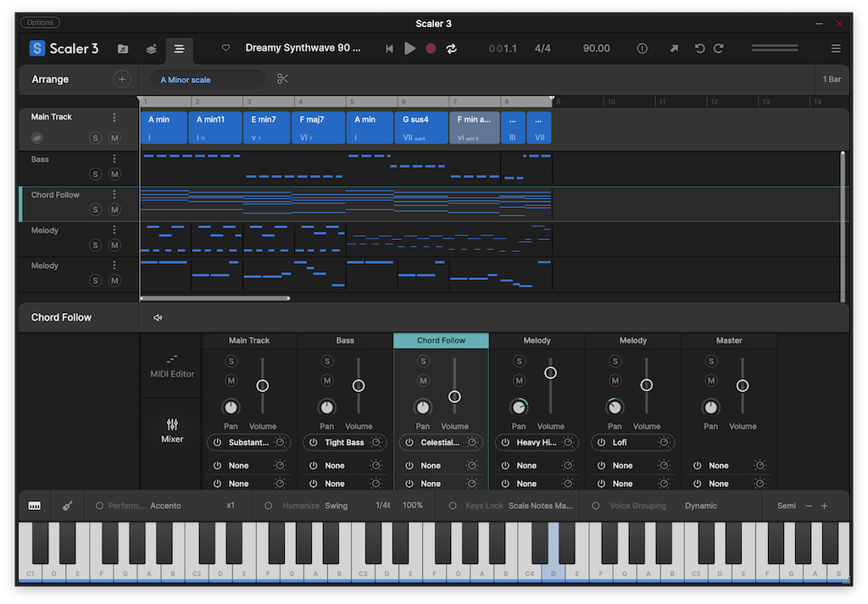
Task: Select the Arrange list view icon
Action: point(179,48)
